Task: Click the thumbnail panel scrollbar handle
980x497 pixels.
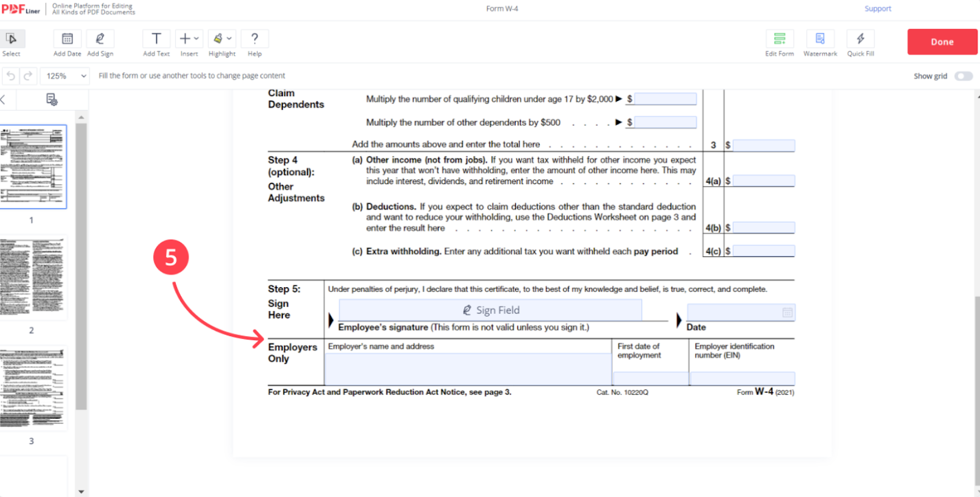Action: [x=81, y=267]
